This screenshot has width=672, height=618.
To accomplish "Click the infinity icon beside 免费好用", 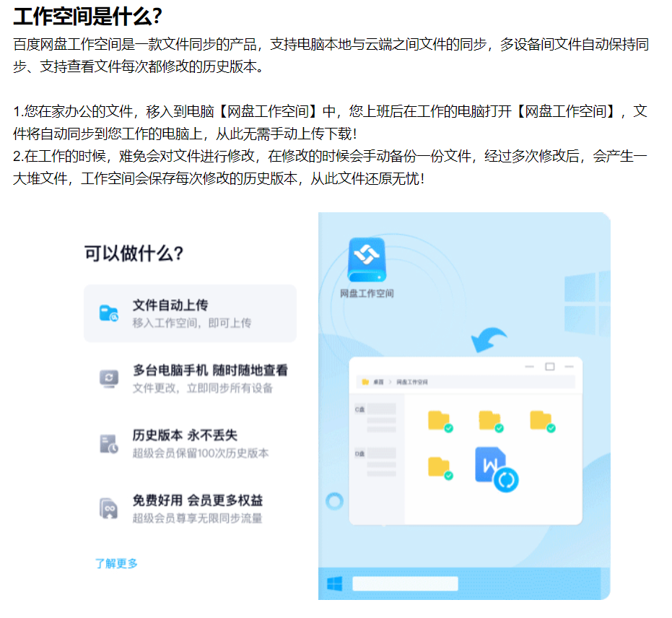I will point(108,508).
